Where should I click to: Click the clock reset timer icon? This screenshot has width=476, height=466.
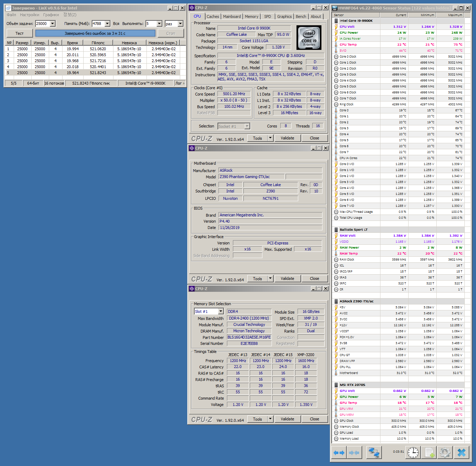(413, 453)
